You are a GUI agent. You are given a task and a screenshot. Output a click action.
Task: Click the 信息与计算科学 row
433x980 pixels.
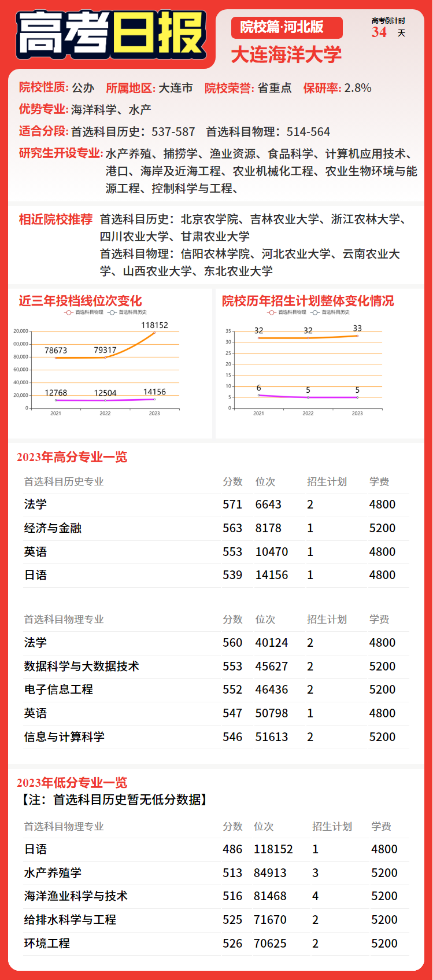click(216, 737)
